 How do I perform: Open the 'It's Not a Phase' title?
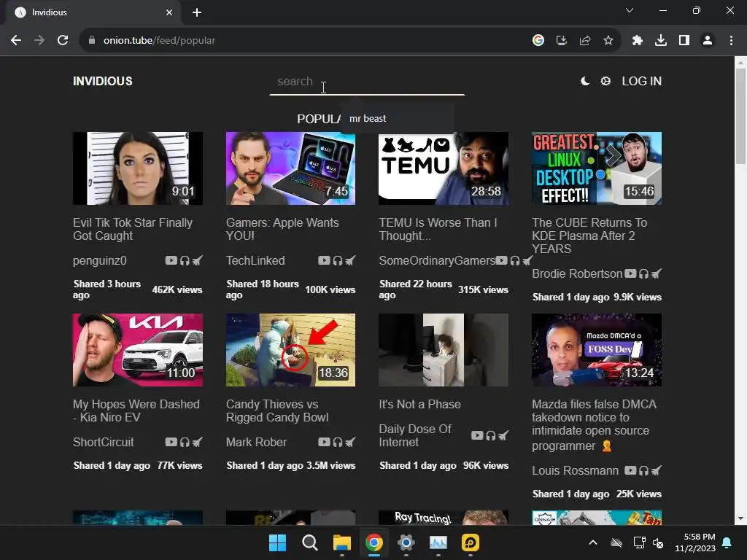[419, 404]
